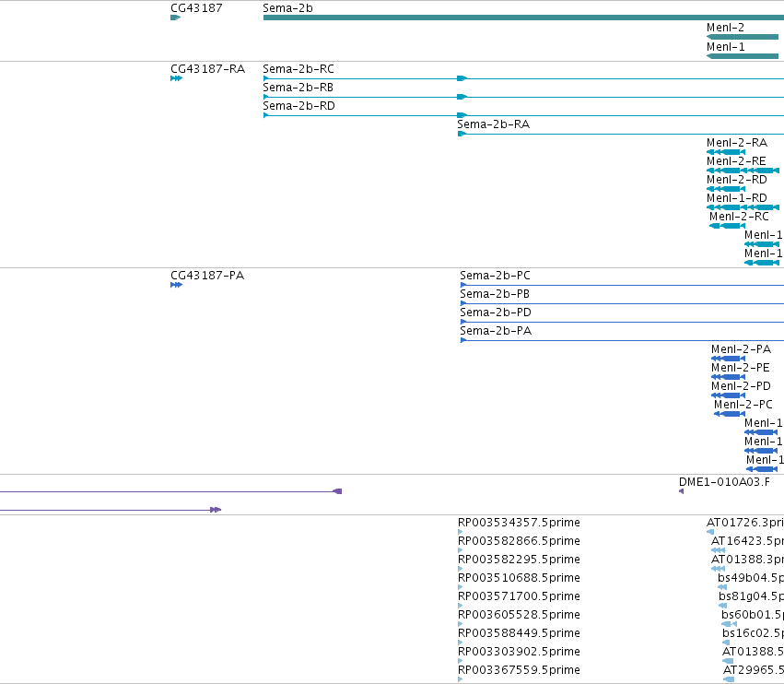Viewport: 784px width, 684px height.
Task: Select the AT16423 EST label
Action: (747, 541)
